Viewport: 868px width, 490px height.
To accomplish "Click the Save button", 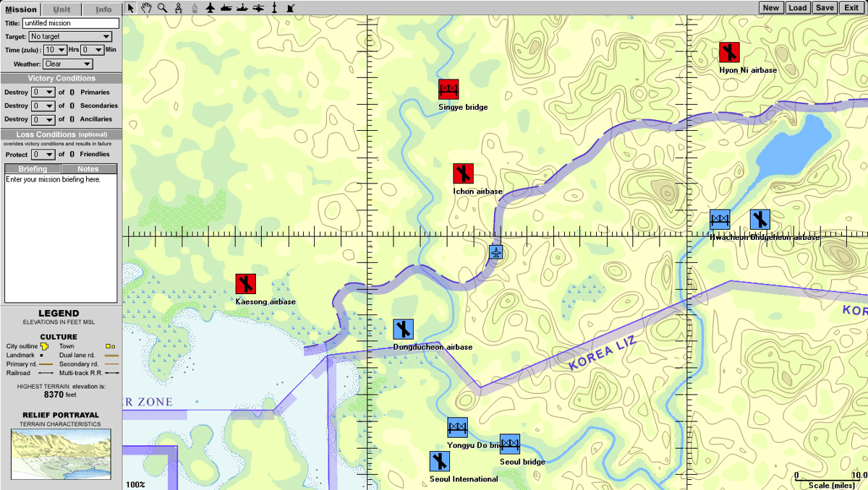I will pyautogui.click(x=825, y=8).
